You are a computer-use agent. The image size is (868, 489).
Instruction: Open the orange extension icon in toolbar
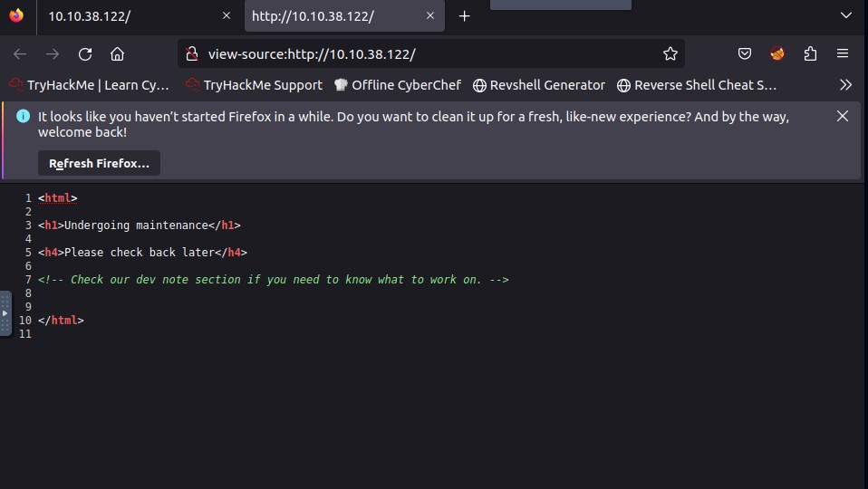[x=777, y=54]
